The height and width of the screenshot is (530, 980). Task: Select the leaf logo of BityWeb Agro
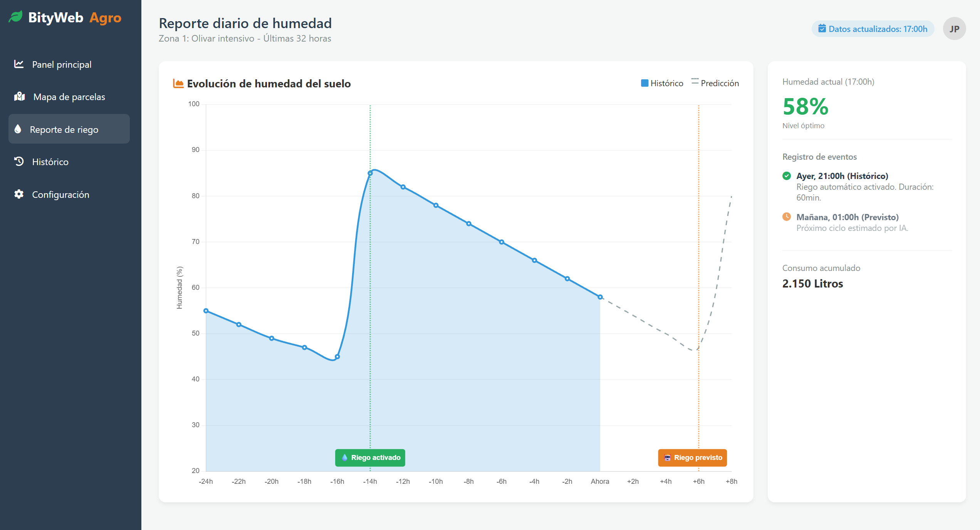pyautogui.click(x=15, y=17)
